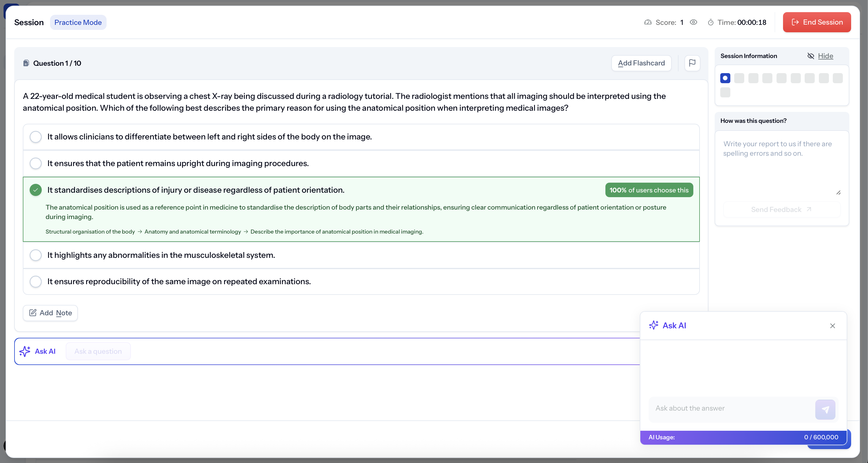Select option about musculoskeletal abnormalities

point(36,255)
